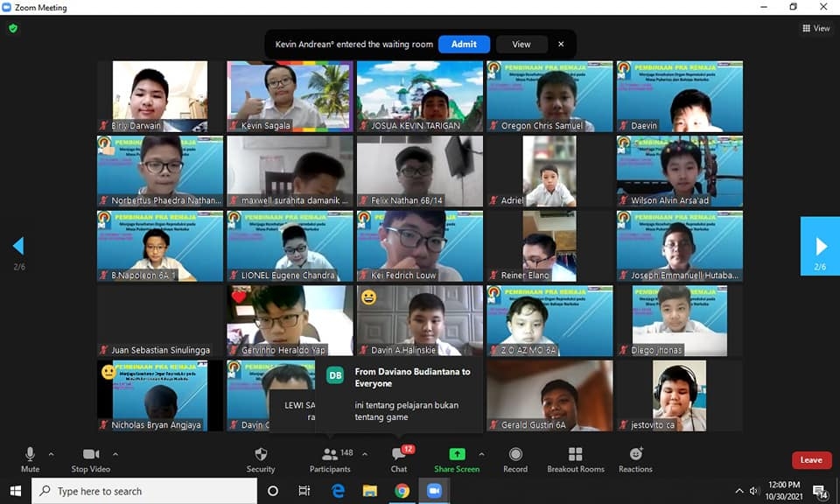Start recording with Record button

[x=515, y=458]
